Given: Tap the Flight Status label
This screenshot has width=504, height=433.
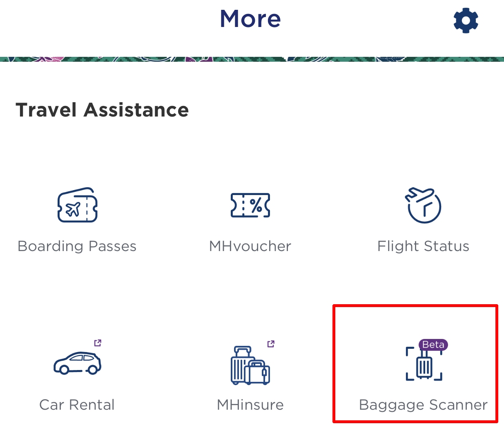Looking at the screenshot, I should tap(423, 246).
